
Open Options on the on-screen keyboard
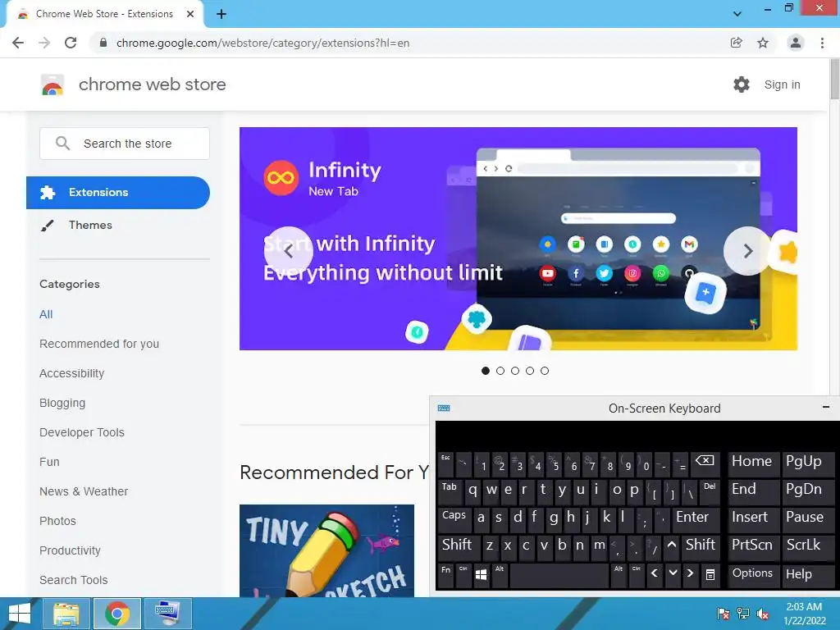click(x=753, y=574)
